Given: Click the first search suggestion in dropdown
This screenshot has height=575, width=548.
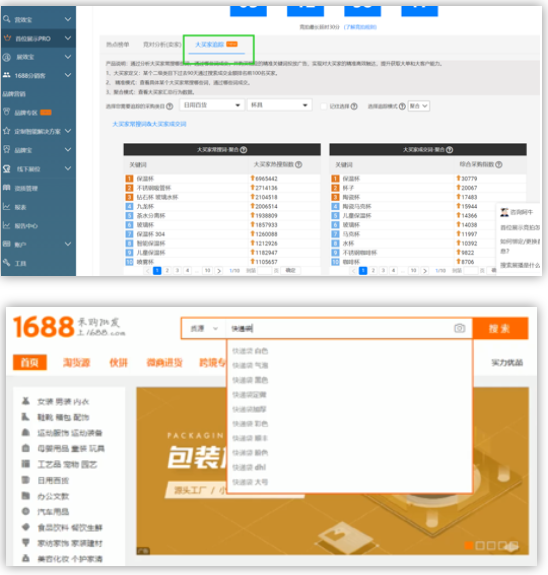Looking at the screenshot, I should (250, 351).
